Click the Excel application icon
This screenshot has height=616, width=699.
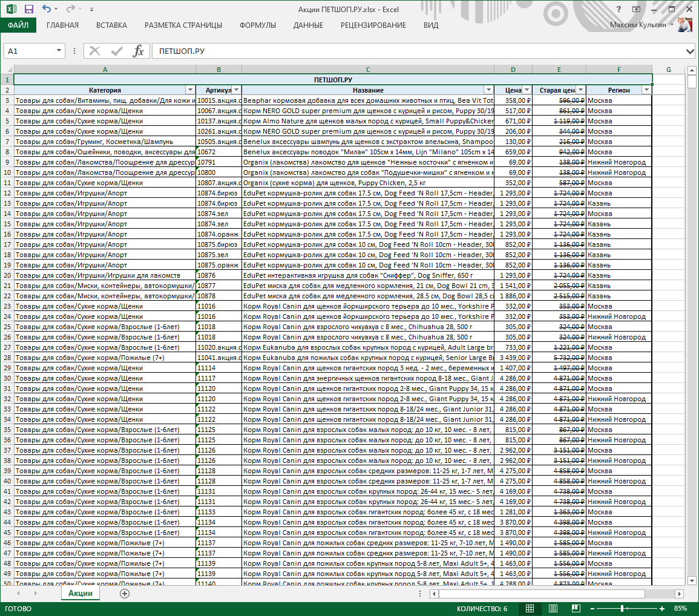[x=11, y=9]
